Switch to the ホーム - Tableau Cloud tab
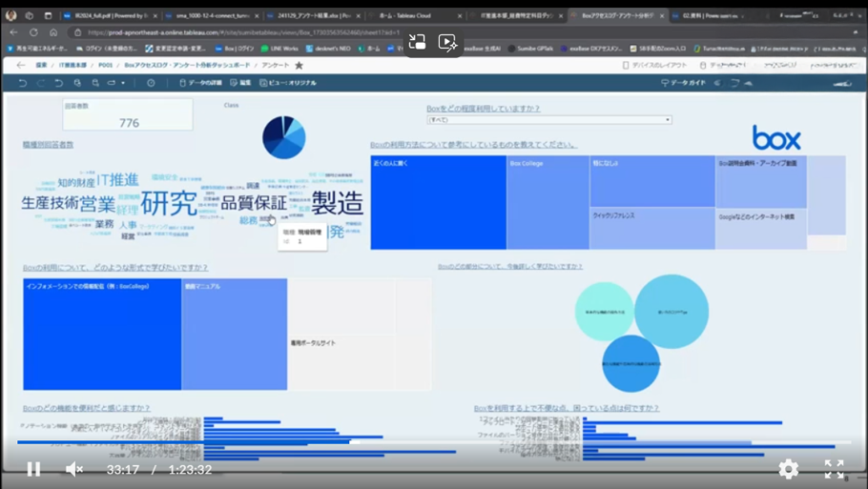The image size is (868, 489). coord(418,16)
